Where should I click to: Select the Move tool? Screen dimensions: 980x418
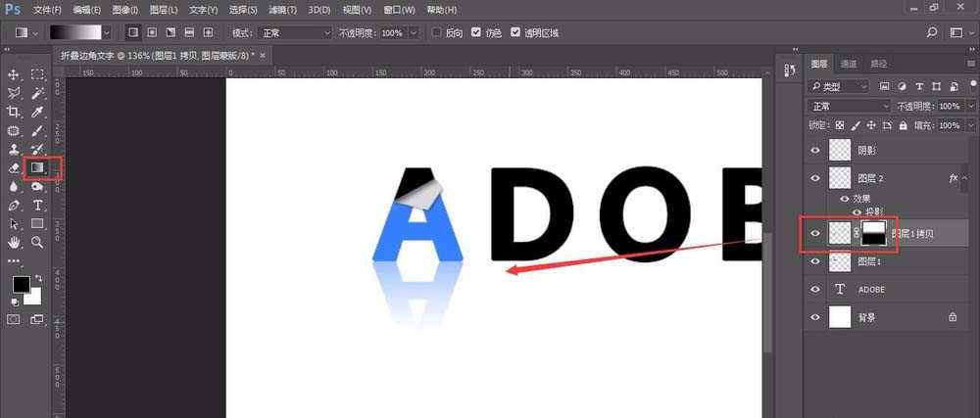[14, 74]
